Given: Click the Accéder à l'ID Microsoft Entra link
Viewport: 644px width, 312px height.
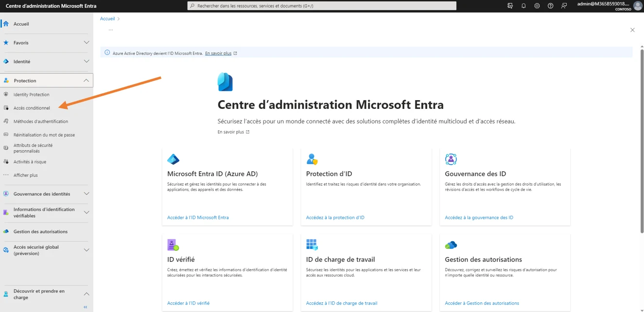Looking at the screenshot, I should (198, 218).
